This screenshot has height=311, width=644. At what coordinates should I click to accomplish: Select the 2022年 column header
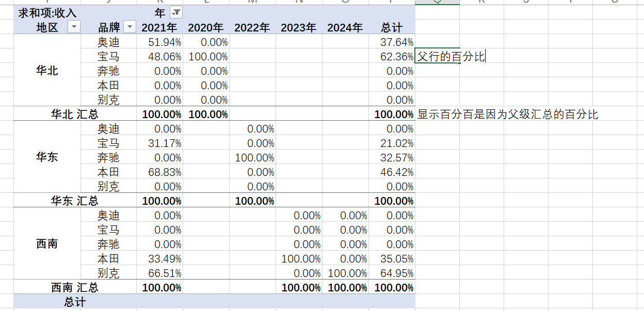252,27
